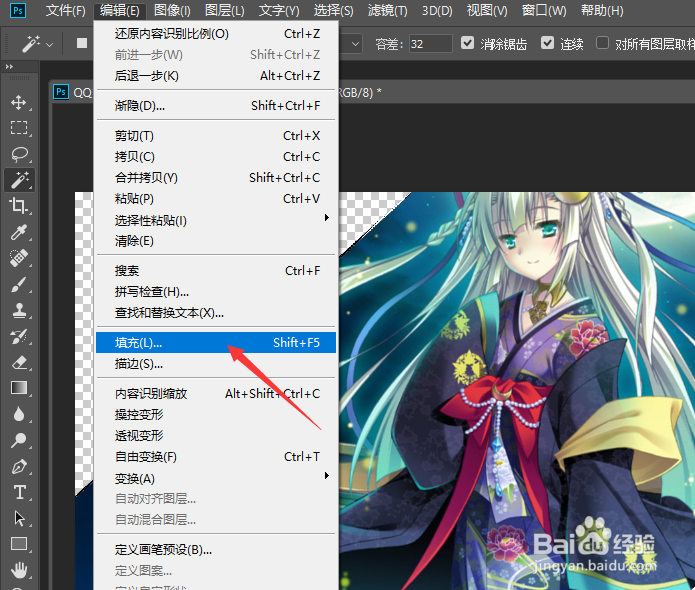The width and height of the screenshot is (695, 590).
Task: Choose Copy Merged (合并拷贝)
Action: pyautogui.click(x=216, y=178)
